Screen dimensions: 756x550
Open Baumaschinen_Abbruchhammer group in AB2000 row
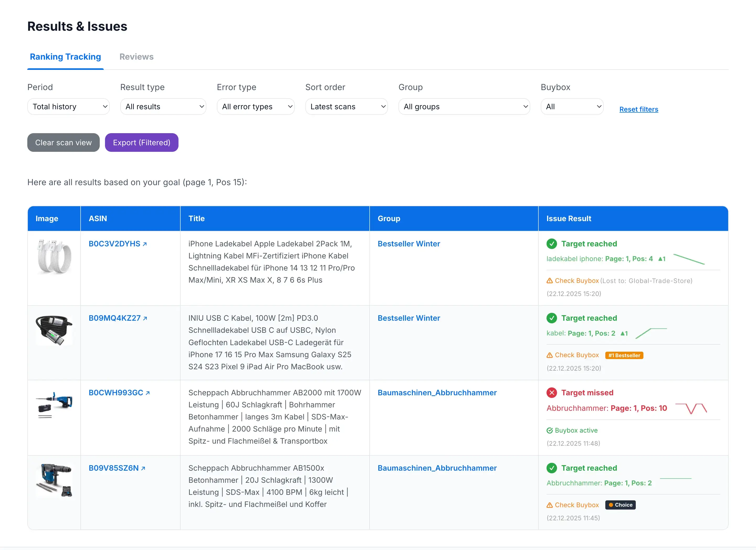pyautogui.click(x=437, y=393)
